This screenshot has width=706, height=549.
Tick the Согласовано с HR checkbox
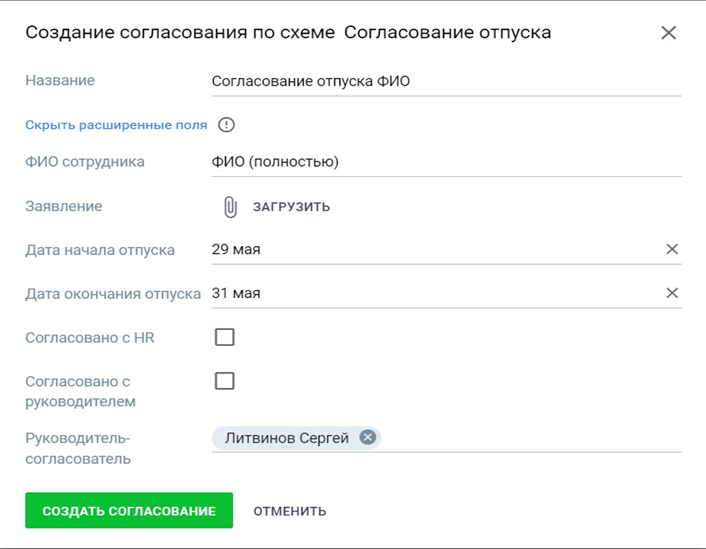point(225,337)
